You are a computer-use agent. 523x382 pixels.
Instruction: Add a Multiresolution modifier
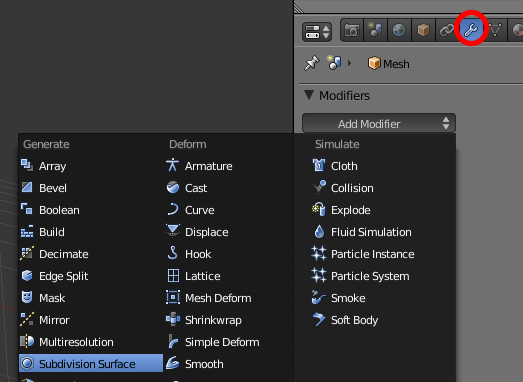[x=91, y=342]
